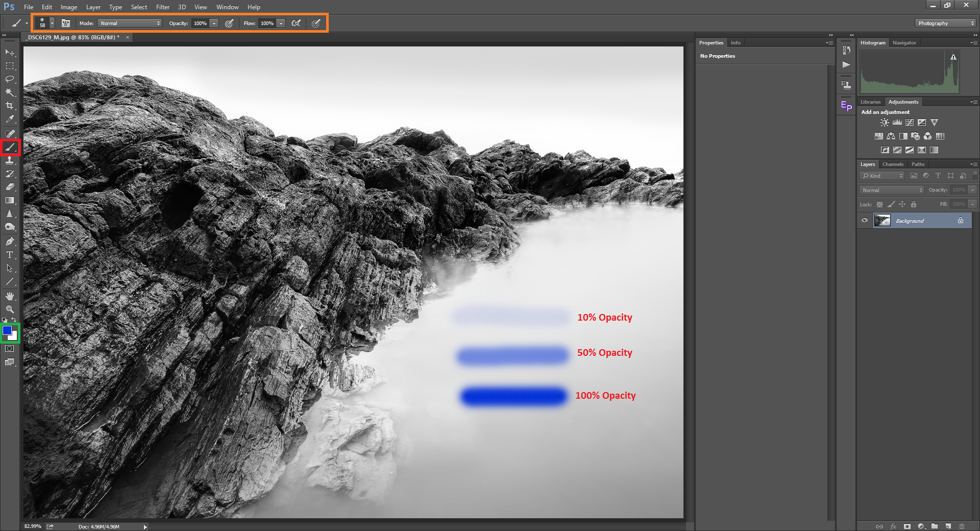This screenshot has height=531, width=980.
Task: Open brush Opacity slider dropdown arrow
Action: click(214, 23)
